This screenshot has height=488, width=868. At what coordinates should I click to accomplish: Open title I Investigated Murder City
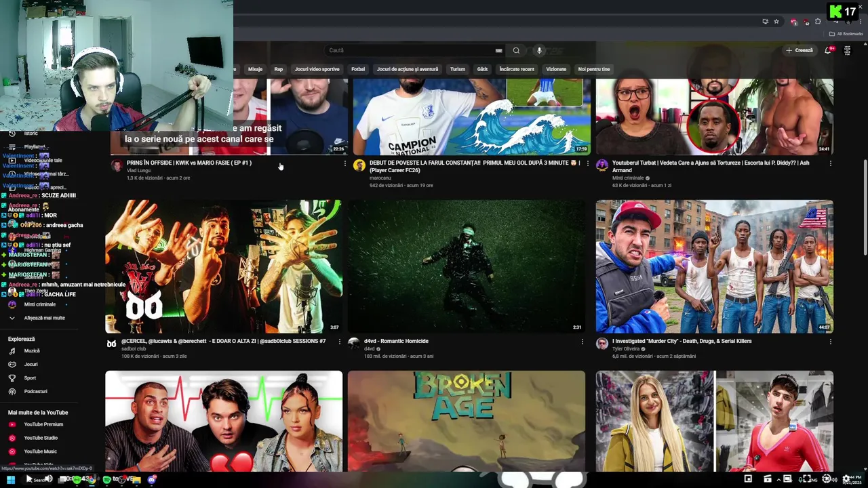(x=682, y=341)
